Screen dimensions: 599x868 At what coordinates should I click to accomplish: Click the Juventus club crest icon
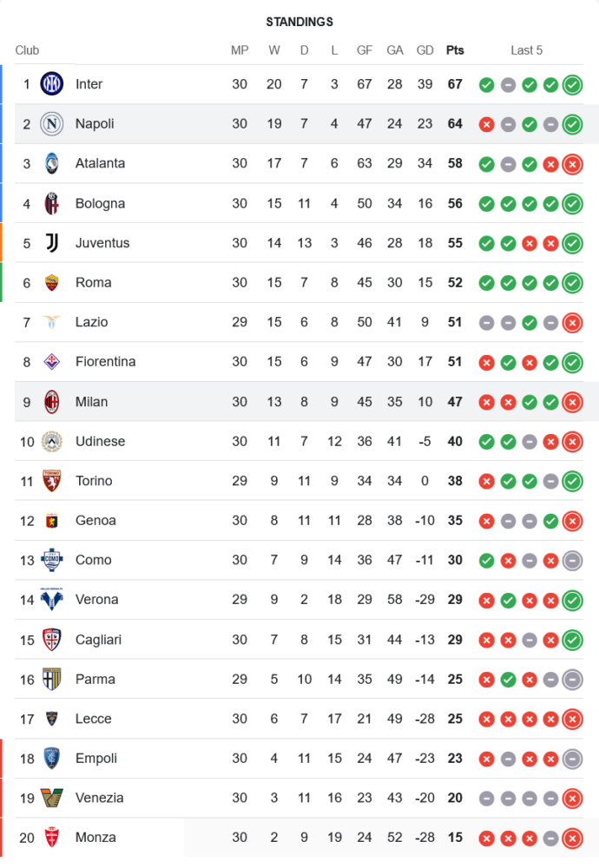pyautogui.click(x=52, y=243)
